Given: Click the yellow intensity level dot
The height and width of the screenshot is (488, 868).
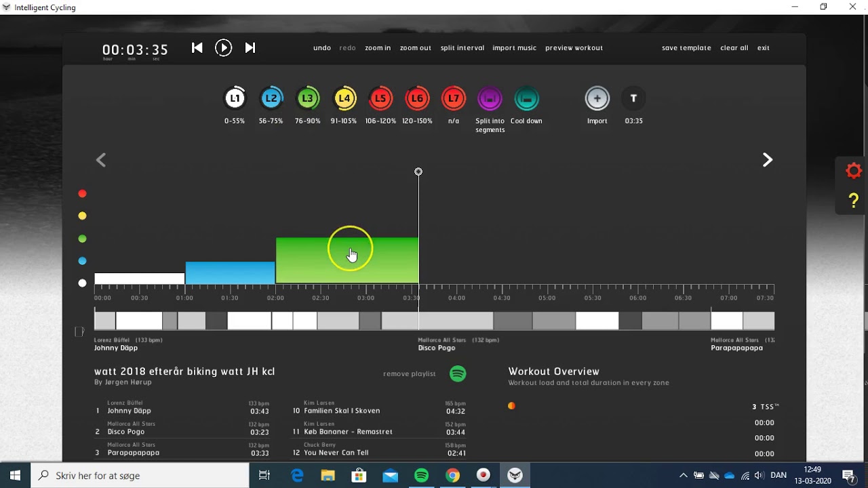Looking at the screenshot, I should coord(82,216).
